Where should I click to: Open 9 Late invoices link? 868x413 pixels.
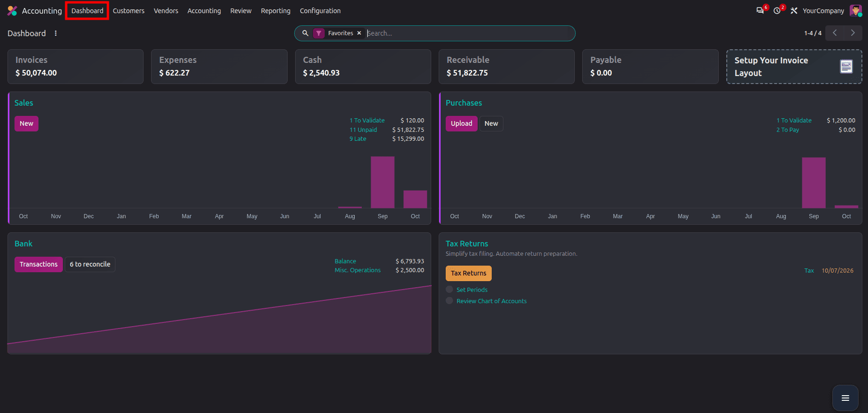358,139
